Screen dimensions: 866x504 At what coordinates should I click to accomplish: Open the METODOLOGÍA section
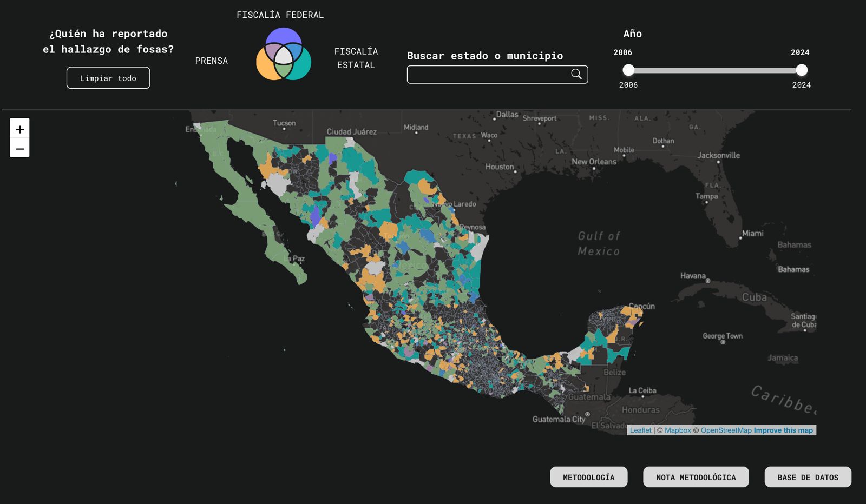[x=588, y=477]
